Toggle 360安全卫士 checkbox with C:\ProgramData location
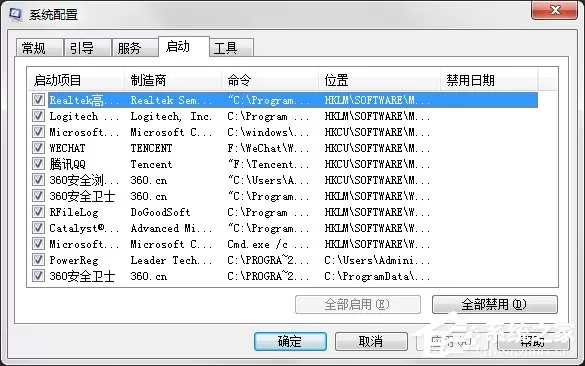 click(38, 276)
